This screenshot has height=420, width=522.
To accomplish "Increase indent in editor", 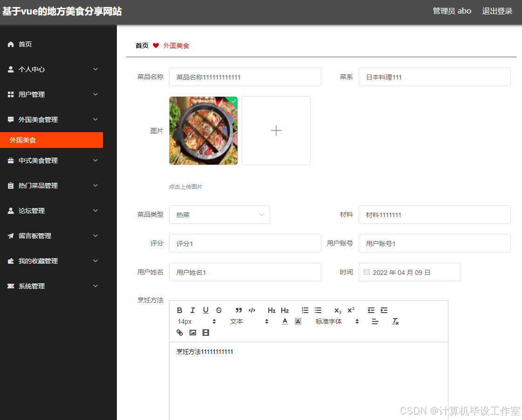I will [384, 310].
